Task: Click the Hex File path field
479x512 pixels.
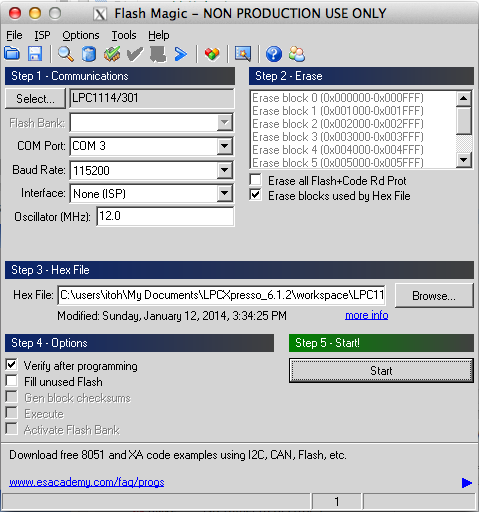Action: [x=221, y=295]
